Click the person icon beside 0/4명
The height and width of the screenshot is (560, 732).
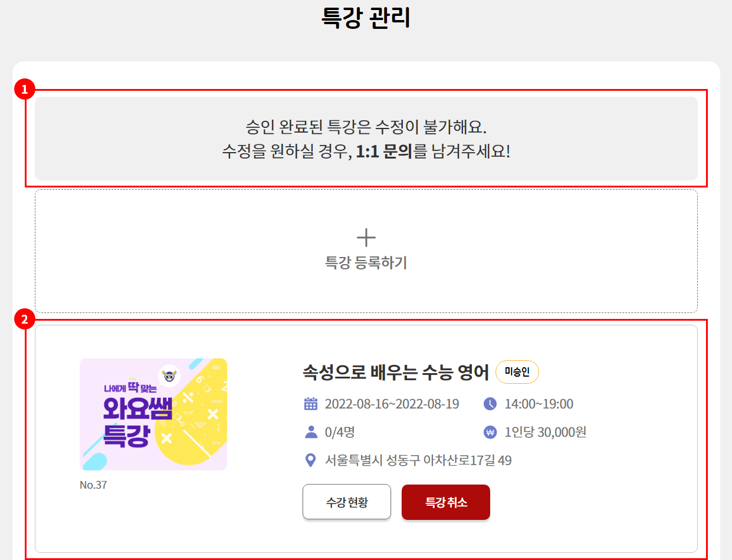point(311,432)
